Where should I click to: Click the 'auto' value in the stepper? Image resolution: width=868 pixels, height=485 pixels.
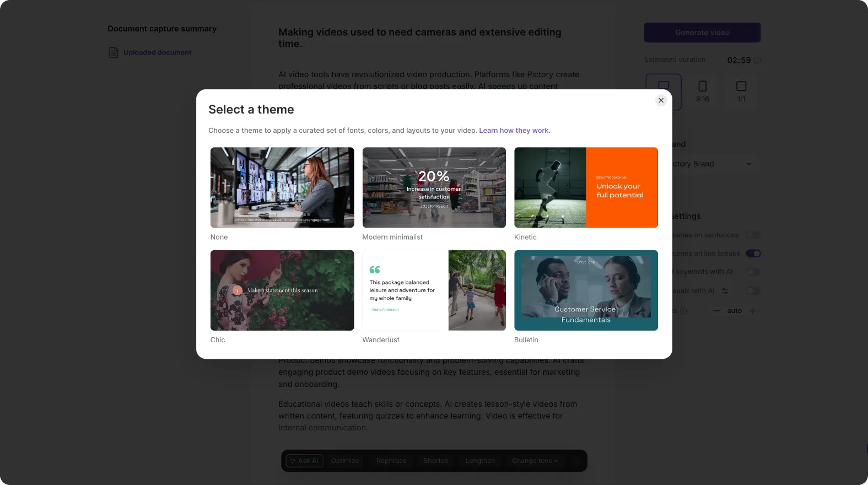[734, 311]
